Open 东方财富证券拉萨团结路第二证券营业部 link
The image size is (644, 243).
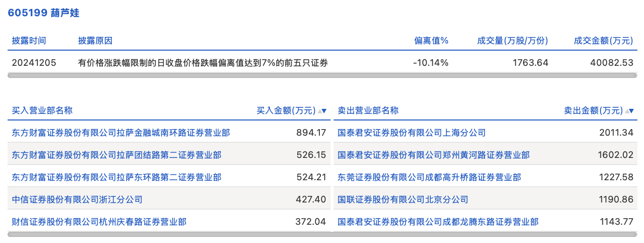(116, 155)
